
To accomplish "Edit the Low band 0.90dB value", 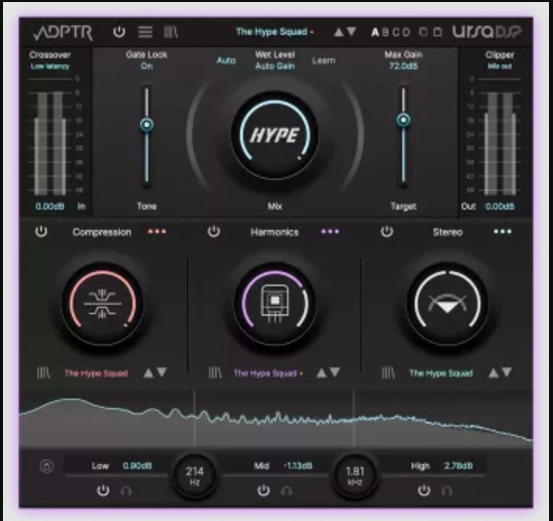I will tap(137, 466).
